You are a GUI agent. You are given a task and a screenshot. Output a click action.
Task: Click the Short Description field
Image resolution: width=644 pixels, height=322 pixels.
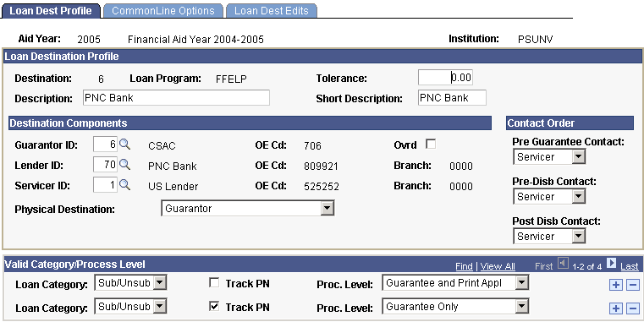click(452, 98)
